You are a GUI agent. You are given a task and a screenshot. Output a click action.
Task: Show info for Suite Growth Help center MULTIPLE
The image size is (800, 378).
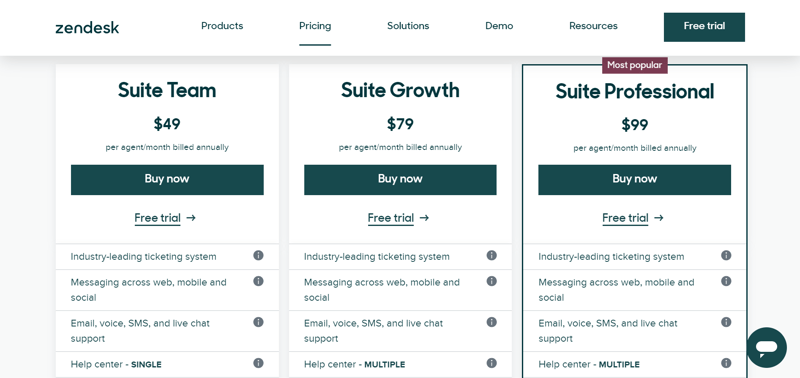click(x=491, y=363)
